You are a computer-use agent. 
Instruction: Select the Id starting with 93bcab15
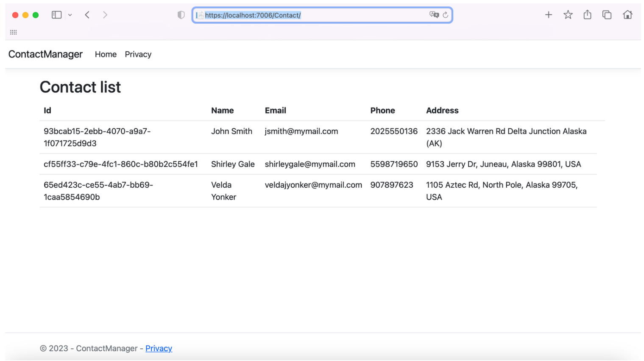click(x=97, y=137)
